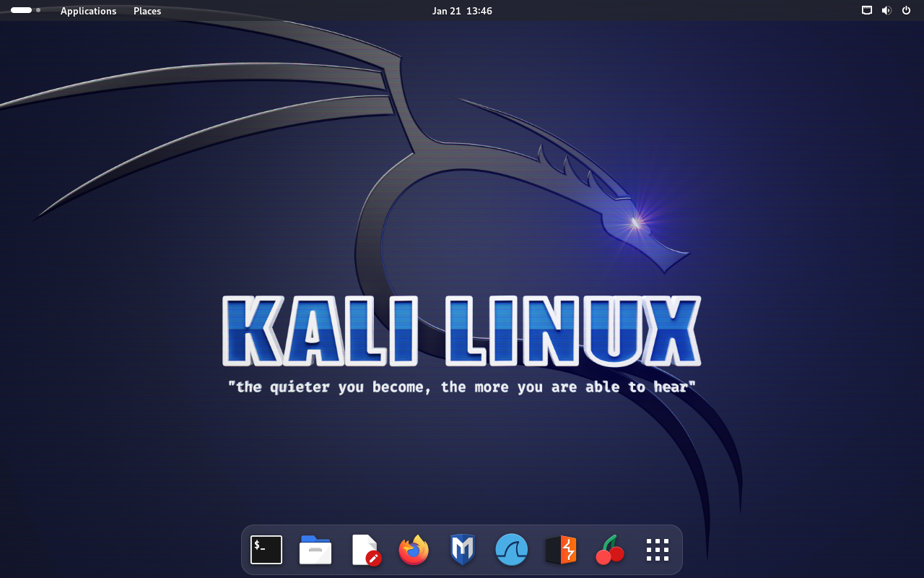Click the wallpaper quote text
This screenshot has width=924, height=578.
[462, 387]
